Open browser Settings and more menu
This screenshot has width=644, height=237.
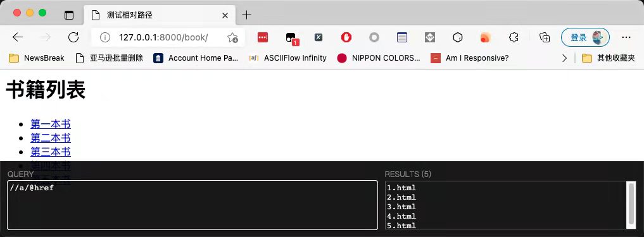tap(626, 37)
